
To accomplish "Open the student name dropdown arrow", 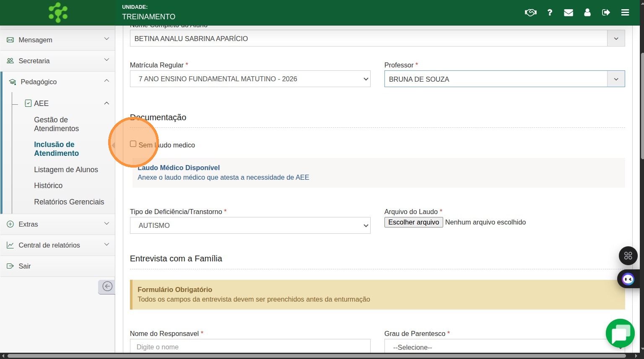I will pyautogui.click(x=616, y=39).
